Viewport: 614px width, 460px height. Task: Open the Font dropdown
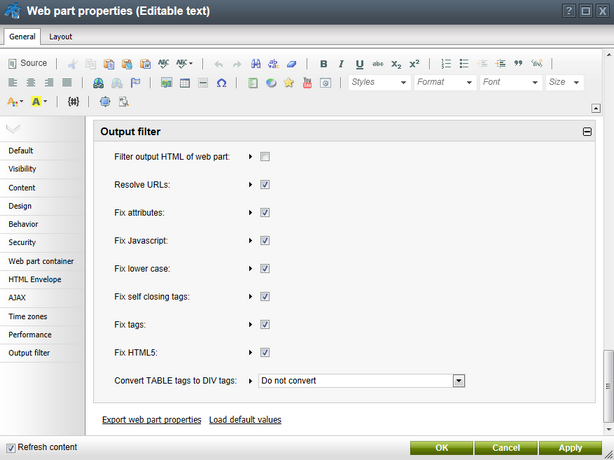point(511,82)
